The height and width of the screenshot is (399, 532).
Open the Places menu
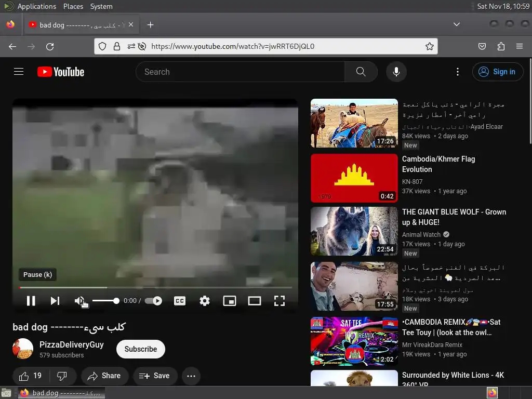point(73,6)
